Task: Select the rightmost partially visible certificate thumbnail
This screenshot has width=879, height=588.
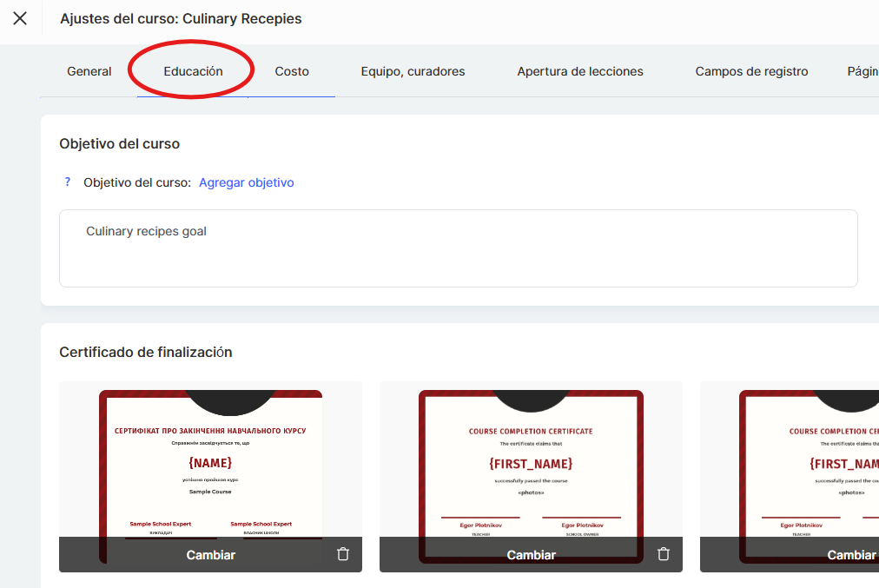Action: (808, 460)
